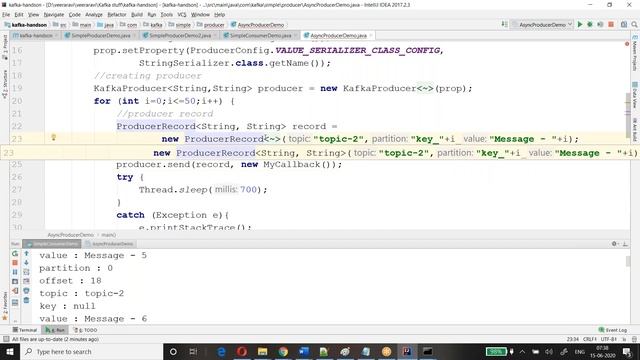Open the Navigate menu

tap(54, 14)
